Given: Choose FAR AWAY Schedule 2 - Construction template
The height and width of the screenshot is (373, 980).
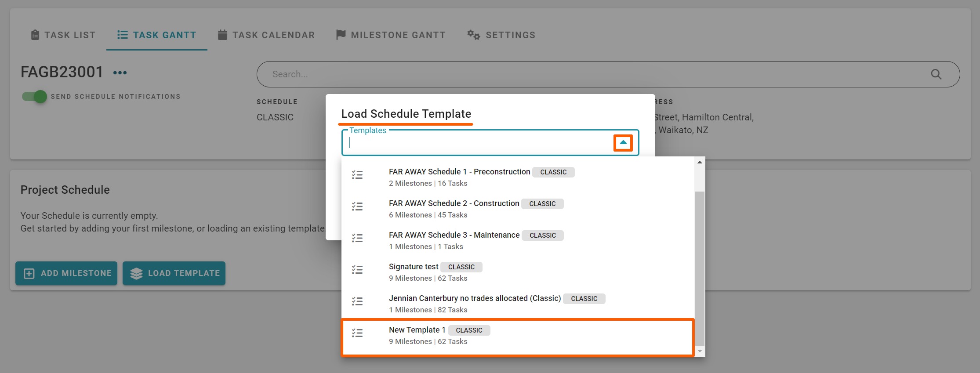Looking at the screenshot, I should [454, 203].
